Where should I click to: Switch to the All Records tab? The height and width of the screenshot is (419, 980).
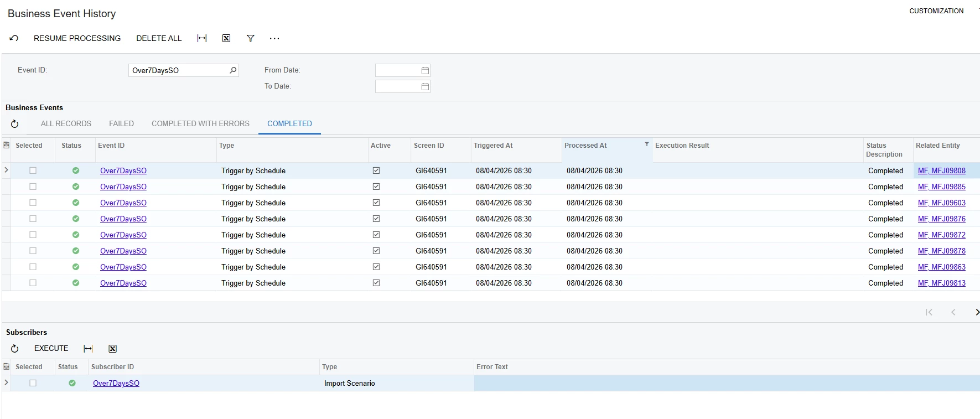[x=66, y=124]
